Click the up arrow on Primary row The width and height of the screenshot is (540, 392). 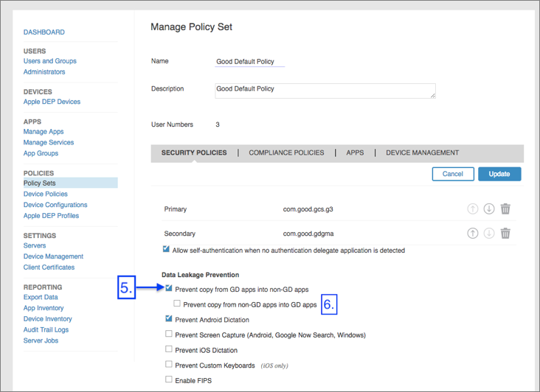[x=473, y=209]
